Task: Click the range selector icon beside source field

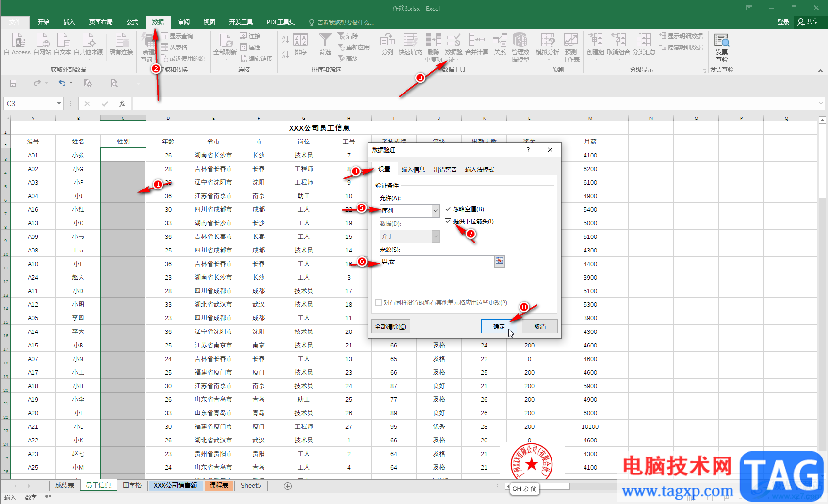Action: tap(499, 262)
